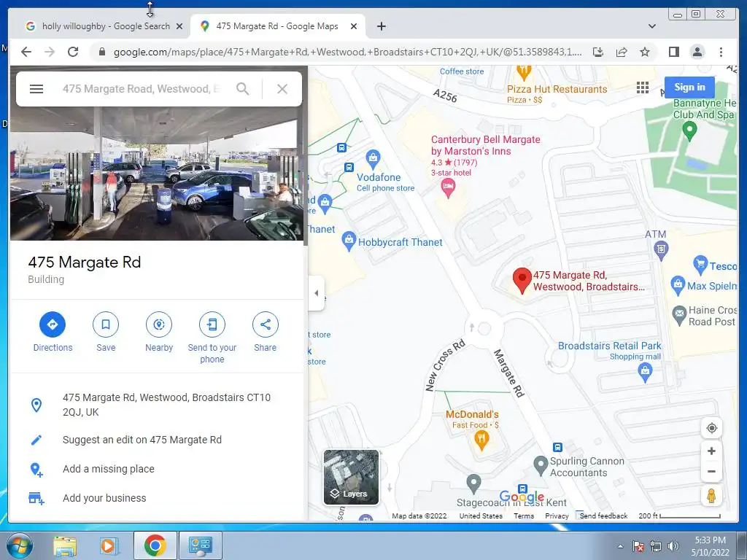Click the blue Directions icon
The width and height of the screenshot is (747, 560).
pyautogui.click(x=53, y=324)
